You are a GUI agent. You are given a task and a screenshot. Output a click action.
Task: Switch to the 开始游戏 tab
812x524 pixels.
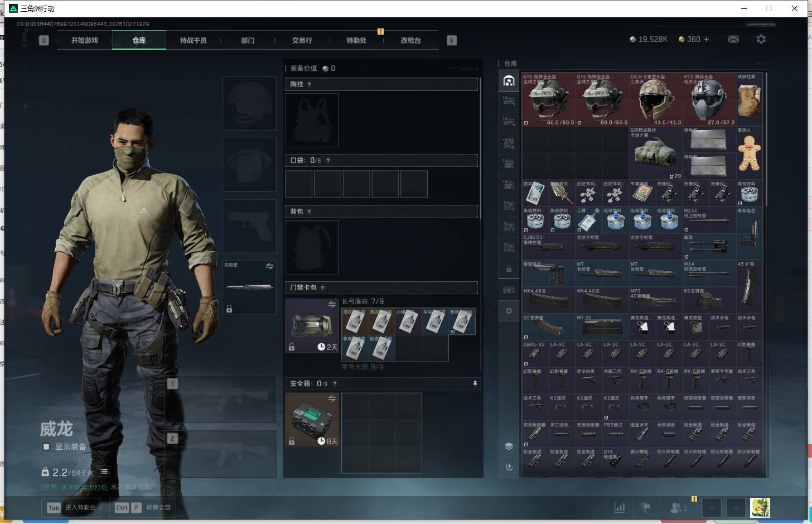[85, 40]
